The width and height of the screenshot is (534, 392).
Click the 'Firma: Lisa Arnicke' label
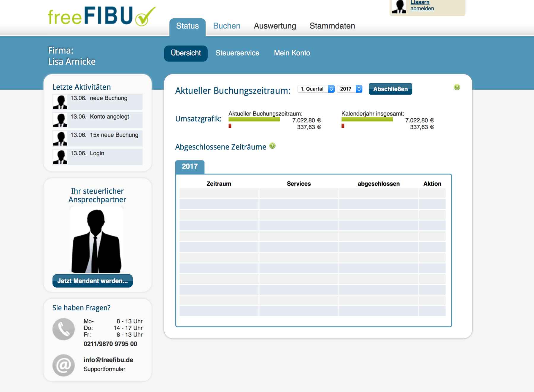tap(72, 56)
